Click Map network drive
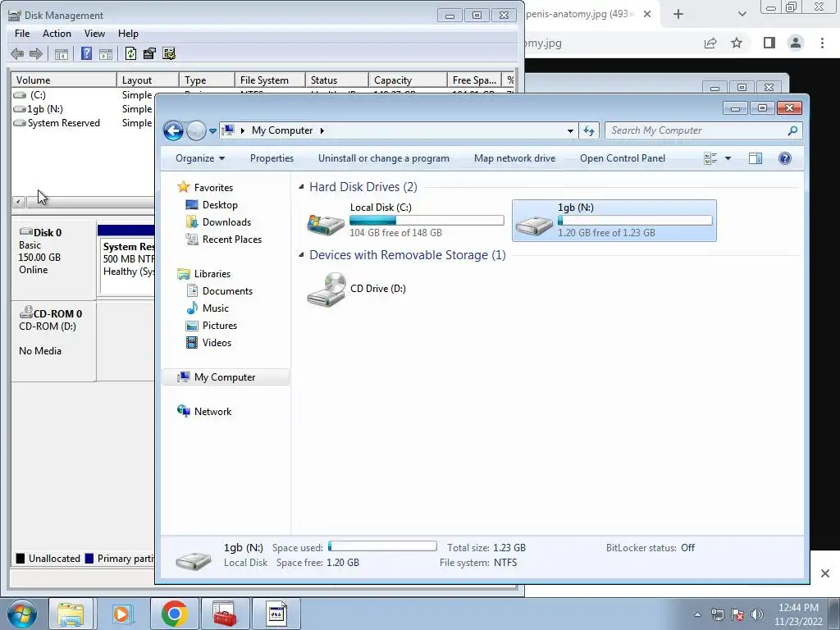The image size is (840, 630). pos(514,158)
